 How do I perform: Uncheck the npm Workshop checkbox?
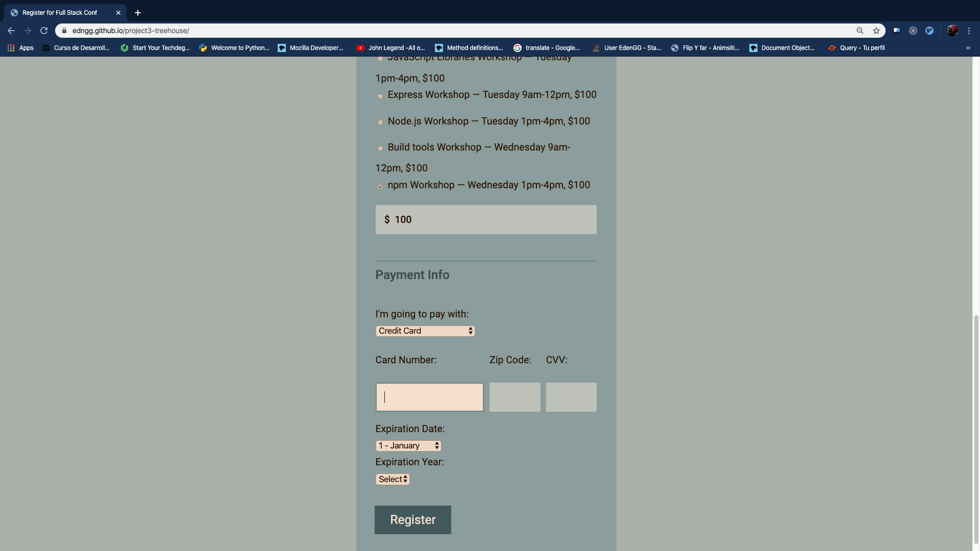click(x=380, y=187)
